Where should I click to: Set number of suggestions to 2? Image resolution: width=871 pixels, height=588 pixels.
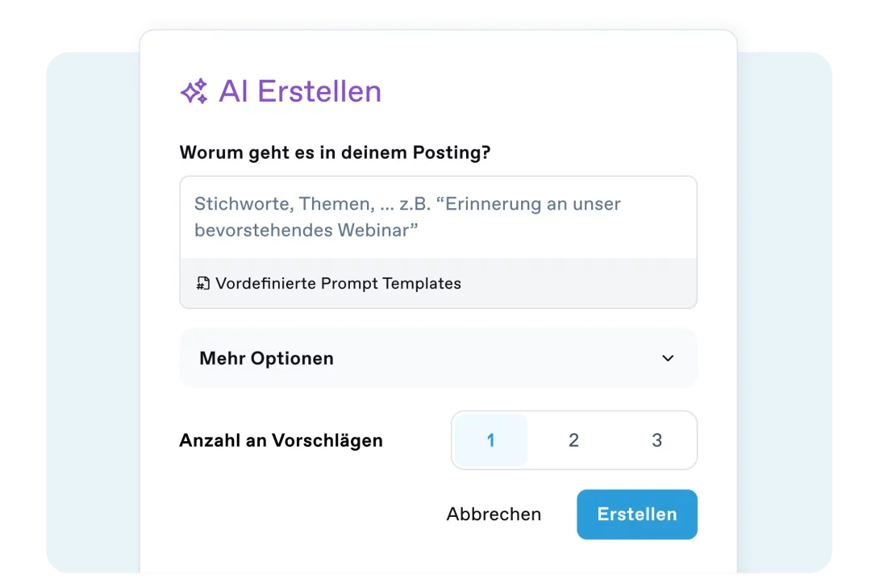click(573, 440)
